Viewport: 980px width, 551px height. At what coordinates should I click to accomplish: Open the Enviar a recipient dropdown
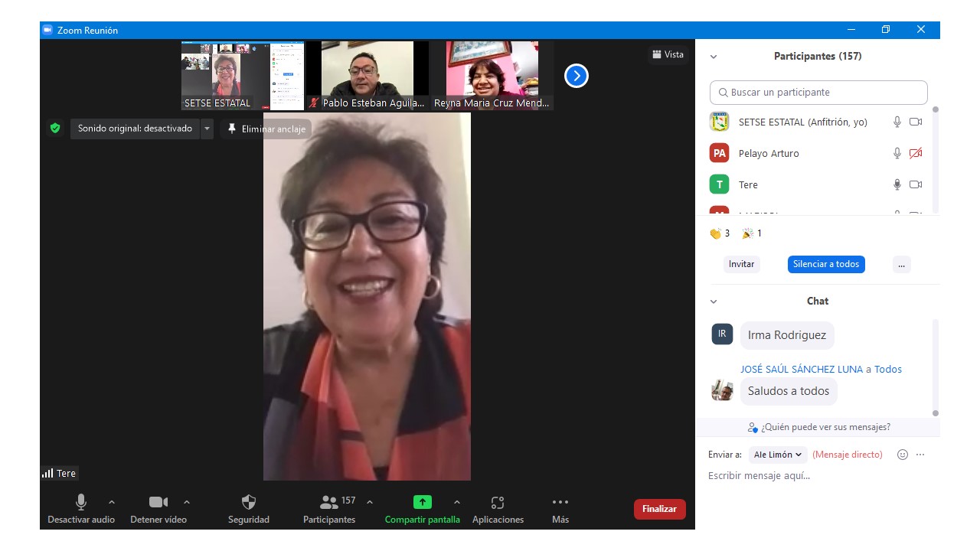tap(778, 455)
